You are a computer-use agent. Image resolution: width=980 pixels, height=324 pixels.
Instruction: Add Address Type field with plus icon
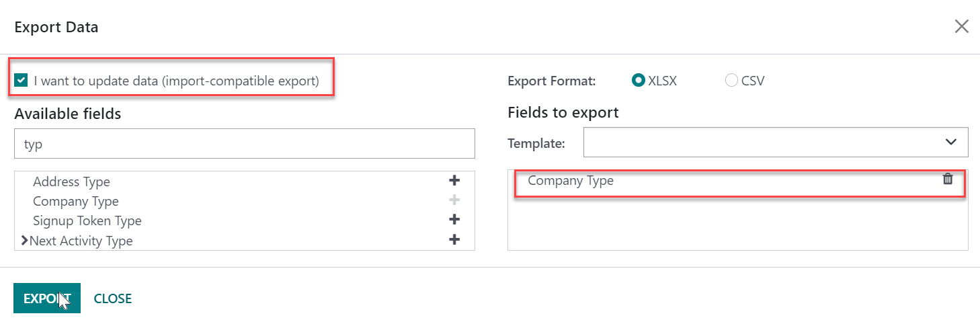pos(454,181)
